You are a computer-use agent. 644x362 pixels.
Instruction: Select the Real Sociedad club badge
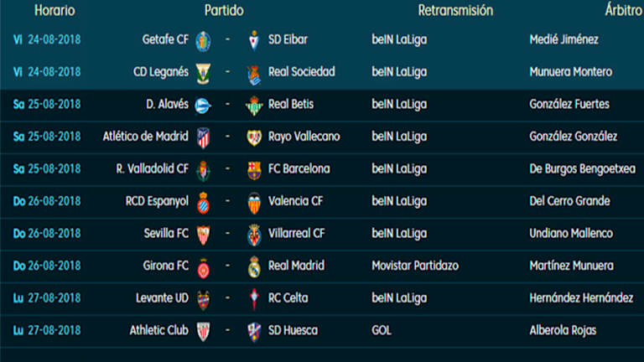pos(253,74)
